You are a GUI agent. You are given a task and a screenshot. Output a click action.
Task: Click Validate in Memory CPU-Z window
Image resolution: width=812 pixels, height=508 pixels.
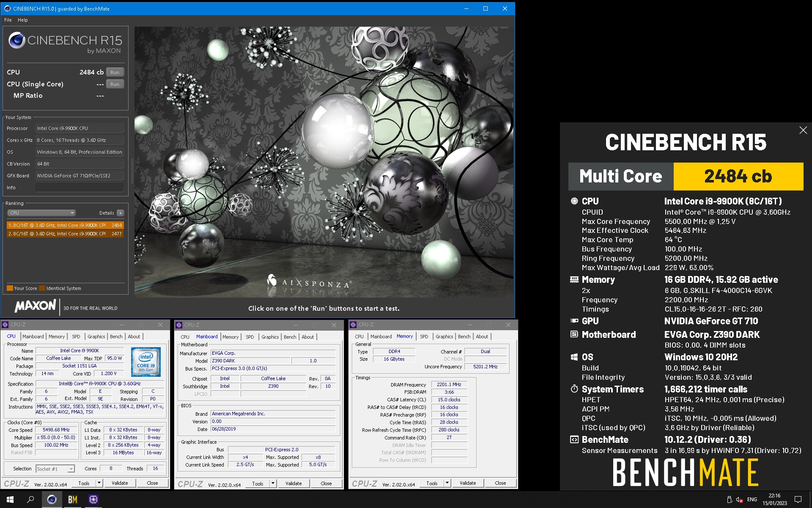pos(468,483)
